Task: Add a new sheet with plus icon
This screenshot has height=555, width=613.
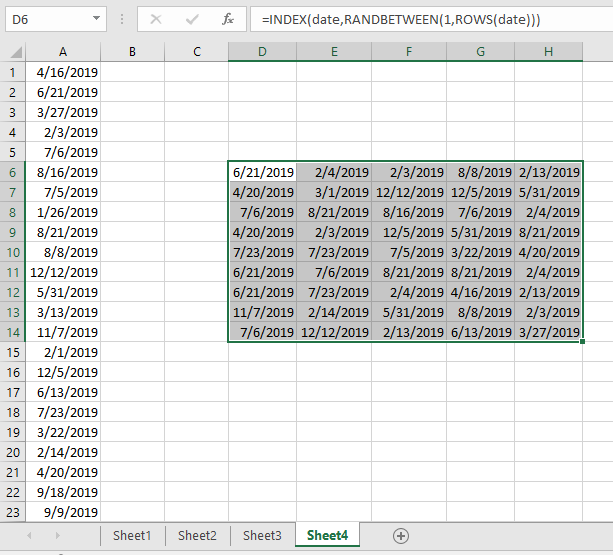Action: tap(401, 535)
